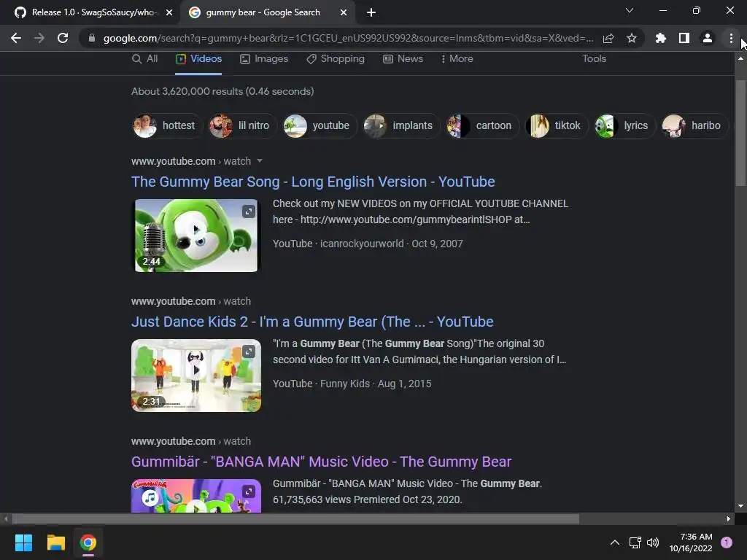Image resolution: width=747 pixels, height=560 pixels.
Task: Click the vertical scrollbar down arrow
Action: (740, 506)
